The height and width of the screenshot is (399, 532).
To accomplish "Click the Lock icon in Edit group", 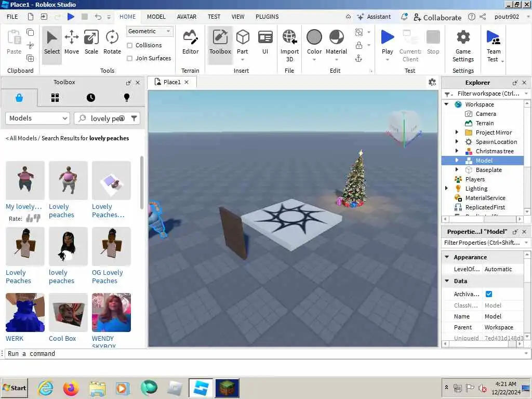I will pyautogui.click(x=358, y=45).
